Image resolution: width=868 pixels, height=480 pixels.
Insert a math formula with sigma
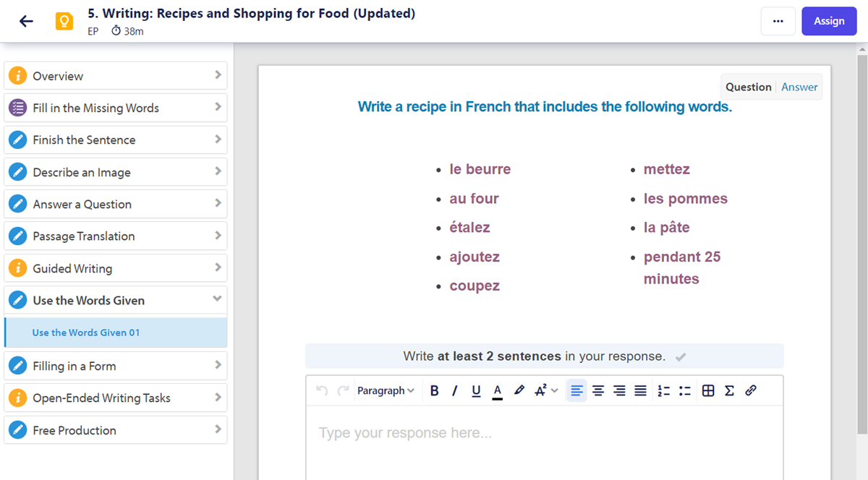[729, 390]
